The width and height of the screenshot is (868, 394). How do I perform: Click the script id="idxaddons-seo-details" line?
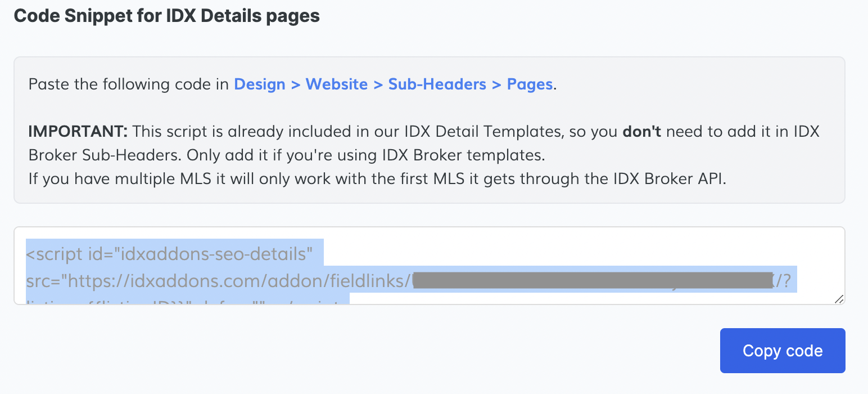tap(169, 254)
